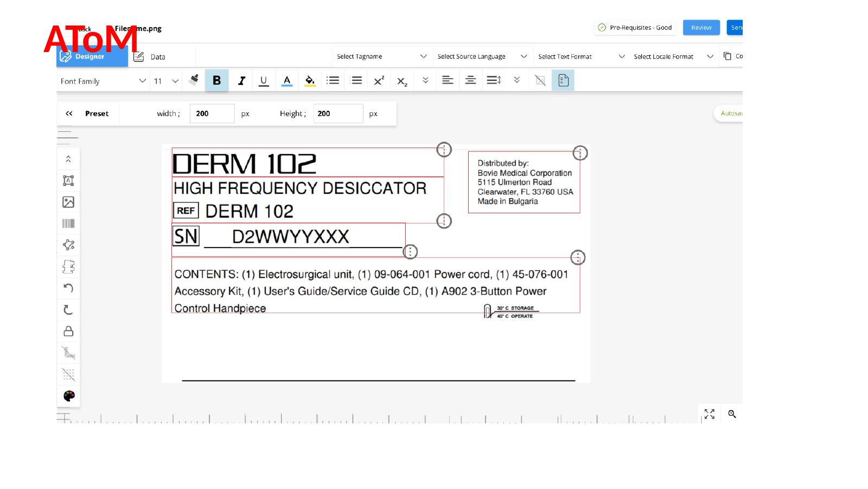This screenshot has width=868, height=489.
Task: Click the fullscreen expand icon
Action: point(710,414)
